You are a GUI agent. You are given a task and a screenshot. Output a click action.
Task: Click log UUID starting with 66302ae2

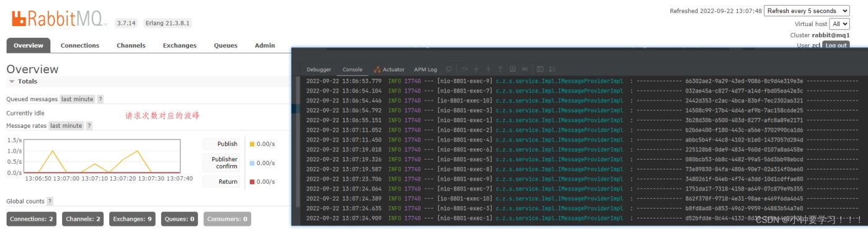[x=744, y=81]
